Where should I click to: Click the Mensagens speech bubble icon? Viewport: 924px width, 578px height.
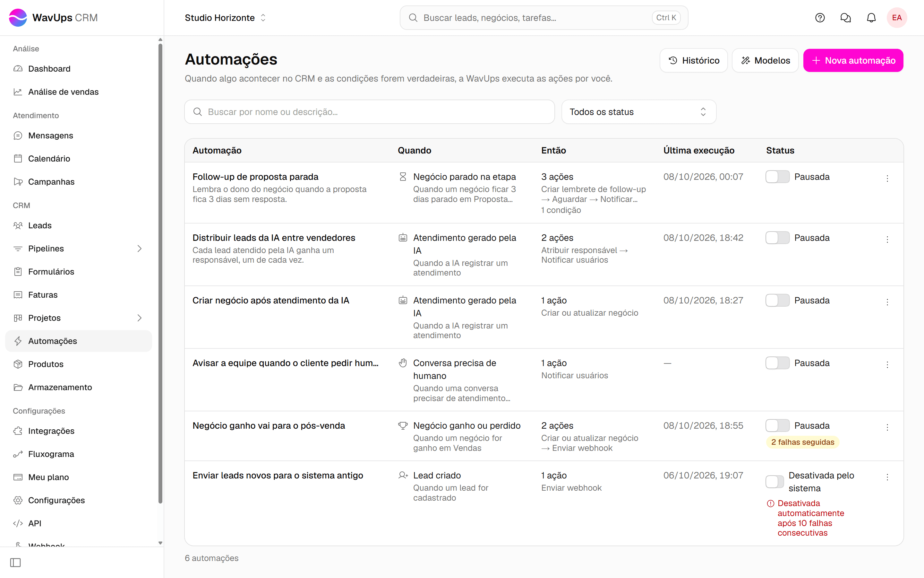tap(18, 135)
